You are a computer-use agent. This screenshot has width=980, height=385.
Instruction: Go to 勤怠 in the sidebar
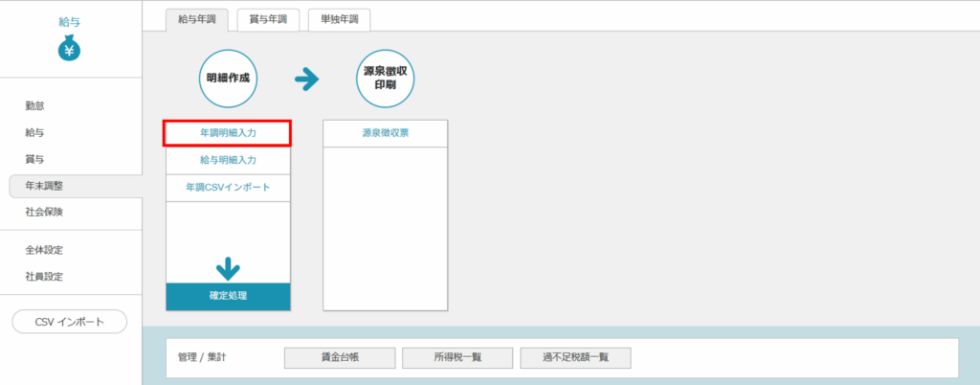[x=35, y=105]
